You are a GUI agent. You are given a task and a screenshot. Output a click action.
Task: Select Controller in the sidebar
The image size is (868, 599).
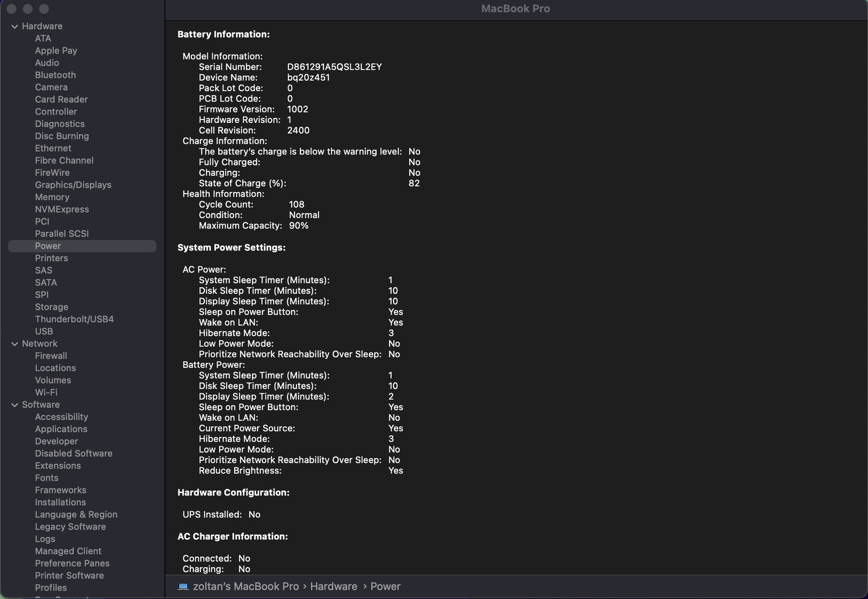coord(56,112)
